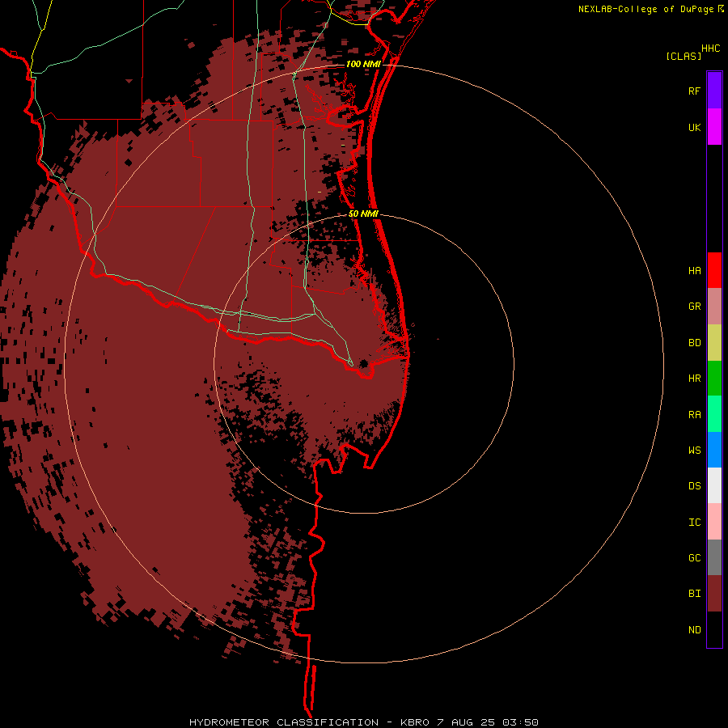Image resolution: width=728 pixels, height=728 pixels.
Task: Click the BD legend label
Action: [694, 343]
